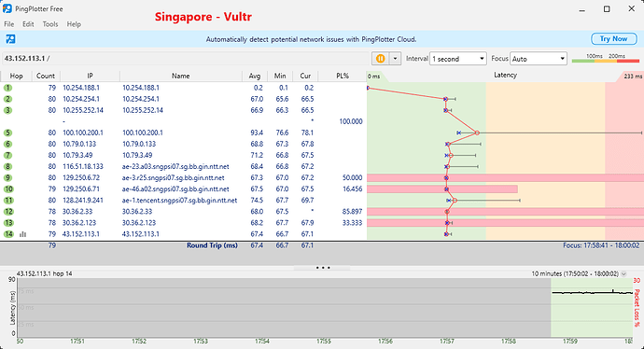The image size is (644, 349).
Task: Click the target address field 43.152.113.1
Action: [185, 58]
